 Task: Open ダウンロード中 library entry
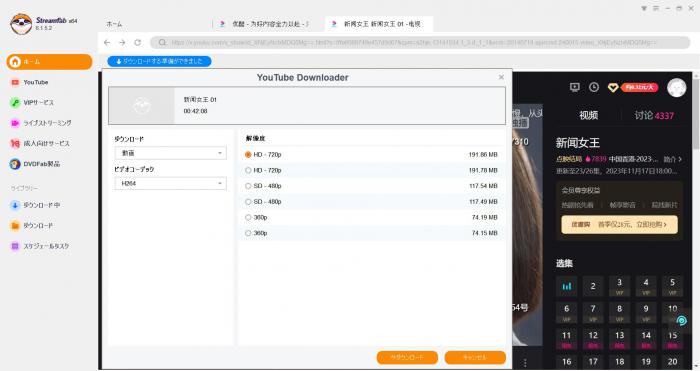point(42,205)
